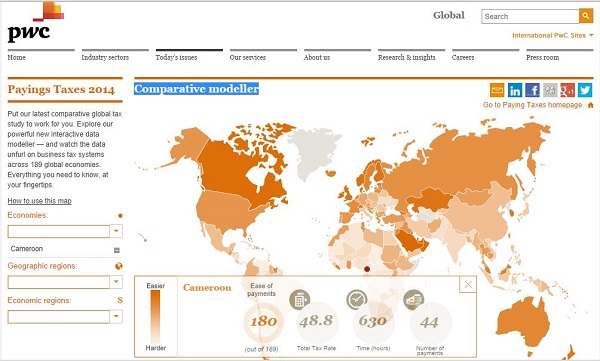Open the Our services menu item
This screenshot has height=361, width=600.
248,57
